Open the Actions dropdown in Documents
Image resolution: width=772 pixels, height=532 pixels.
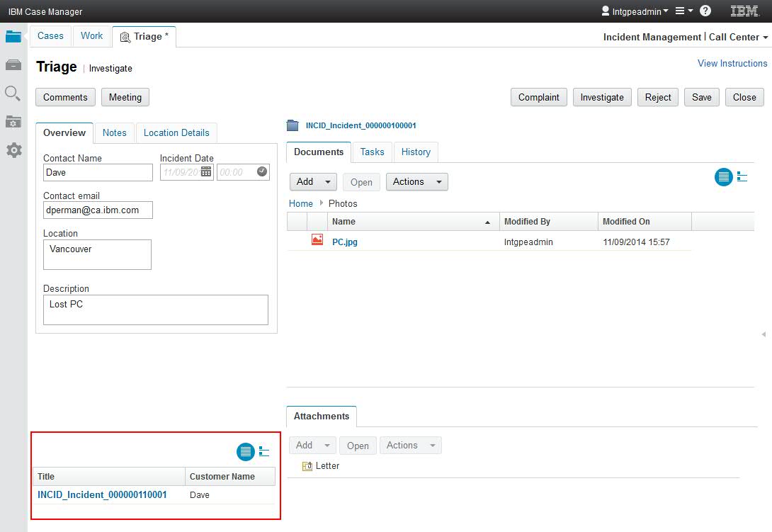coord(416,182)
